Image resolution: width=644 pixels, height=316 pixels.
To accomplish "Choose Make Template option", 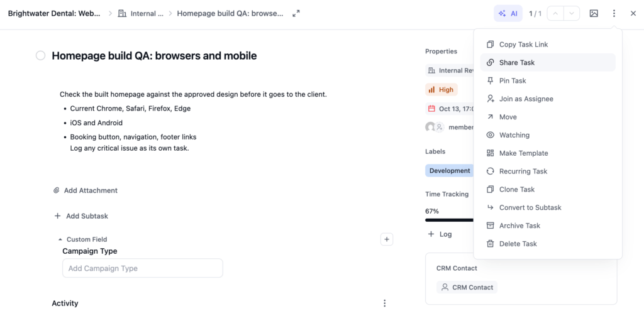I will coord(548,153).
